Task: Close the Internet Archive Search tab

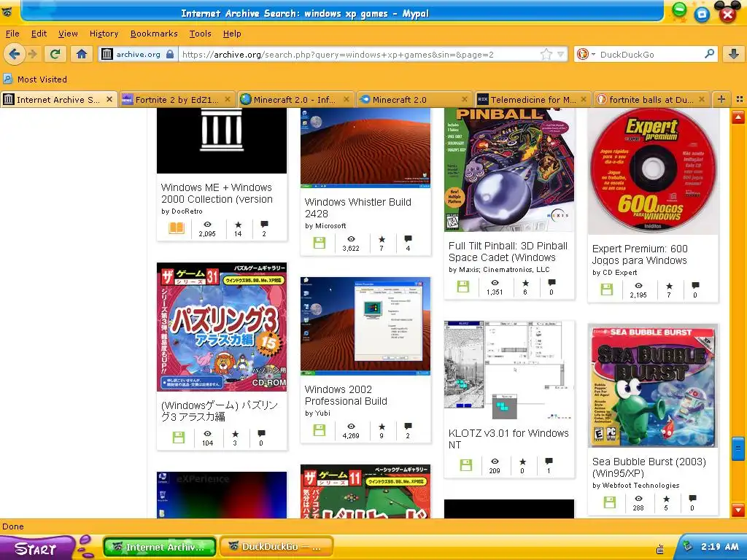Action: [x=109, y=99]
